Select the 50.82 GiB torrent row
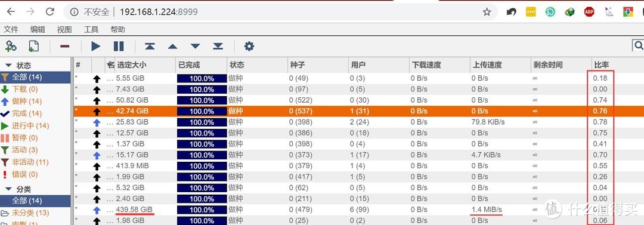Image resolution: width=644 pixels, height=225 pixels. [358, 100]
